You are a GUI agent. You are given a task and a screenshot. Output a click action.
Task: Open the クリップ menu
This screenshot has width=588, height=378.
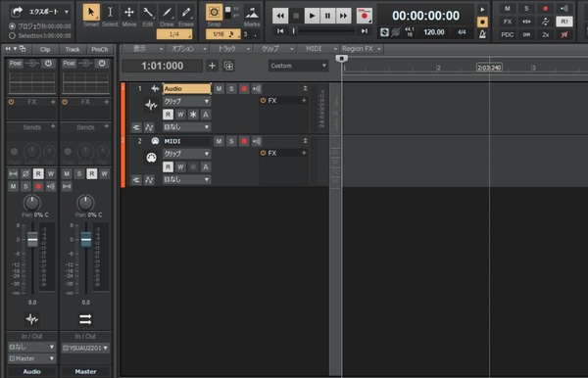[x=274, y=49]
